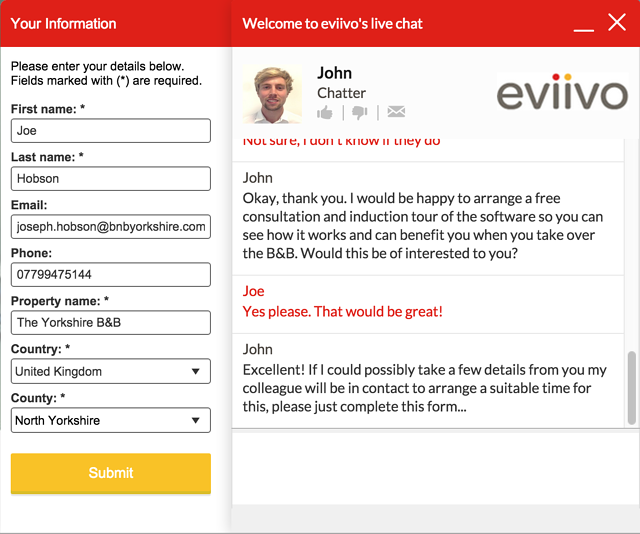Click the Last name field containing Hobson
The image size is (640, 534).
tap(111, 178)
